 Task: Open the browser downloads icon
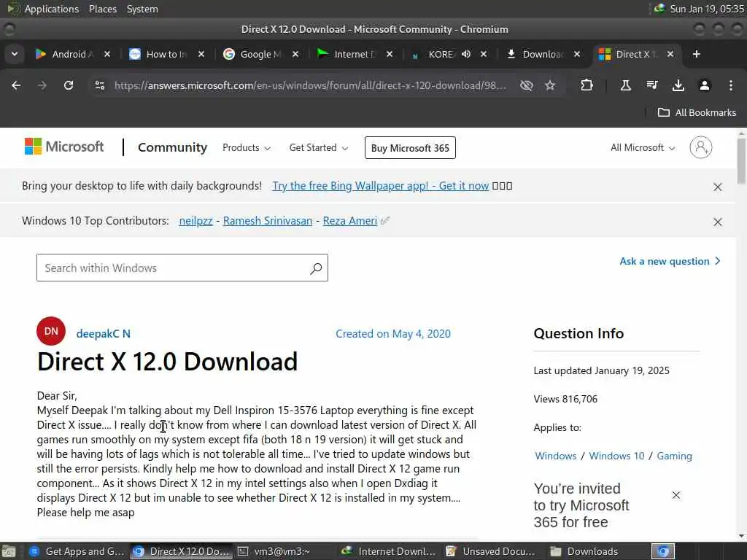point(678,85)
